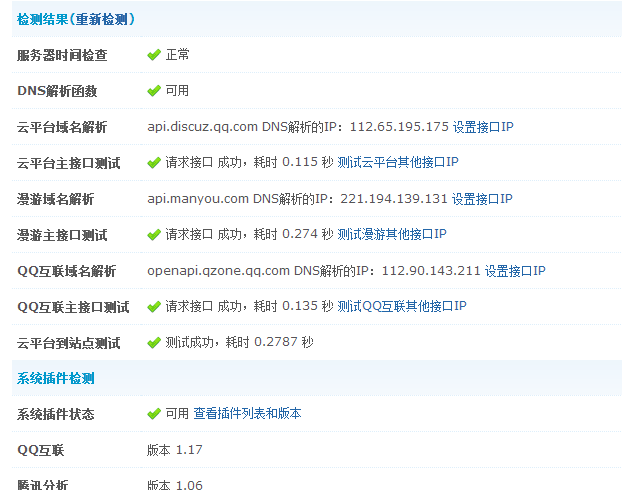
Task: Click green check in 系统插件状态 row
Action: (x=154, y=414)
